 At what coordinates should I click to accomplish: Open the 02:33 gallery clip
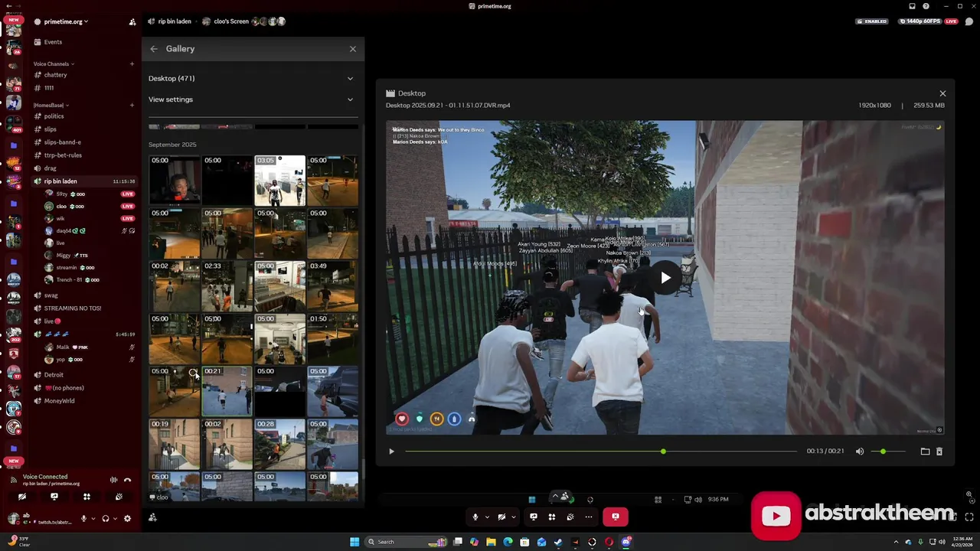(x=227, y=286)
